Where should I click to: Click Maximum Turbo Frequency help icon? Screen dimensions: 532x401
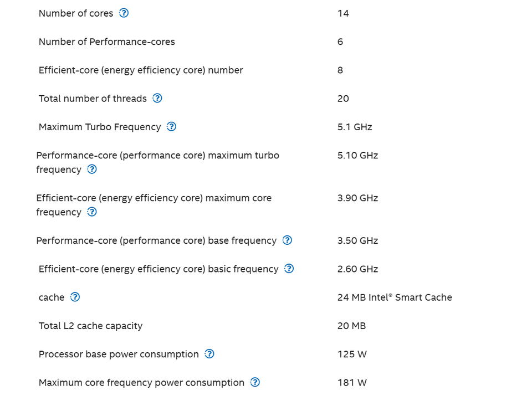point(172,127)
